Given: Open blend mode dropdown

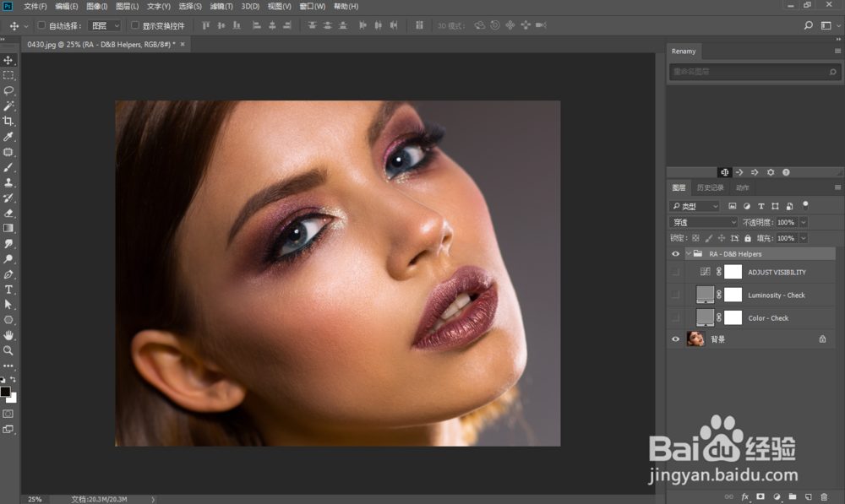Looking at the screenshot, I should tap(703, 222).
